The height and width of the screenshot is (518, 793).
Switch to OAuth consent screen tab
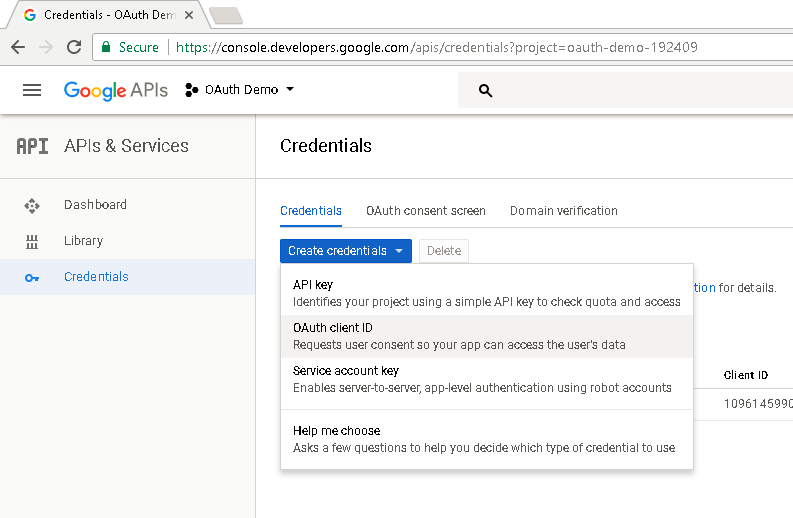click(x=425, y=211)
